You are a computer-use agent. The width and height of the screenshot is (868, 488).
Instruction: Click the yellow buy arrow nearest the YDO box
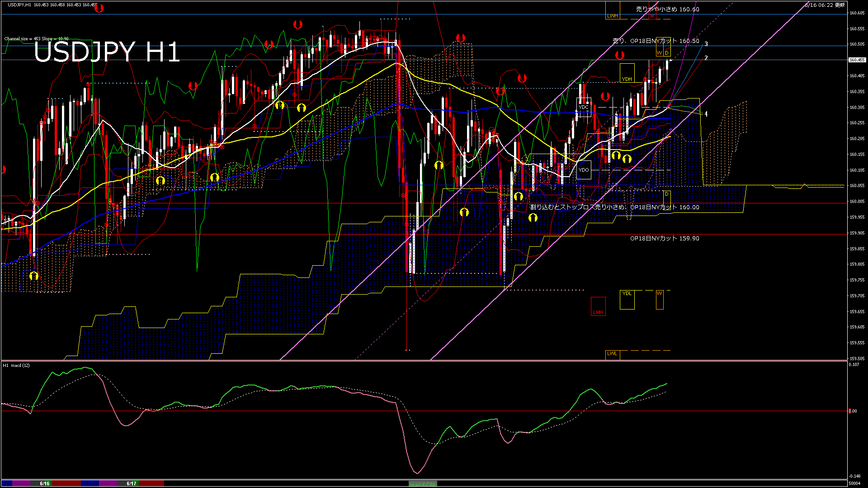[616, 156]
